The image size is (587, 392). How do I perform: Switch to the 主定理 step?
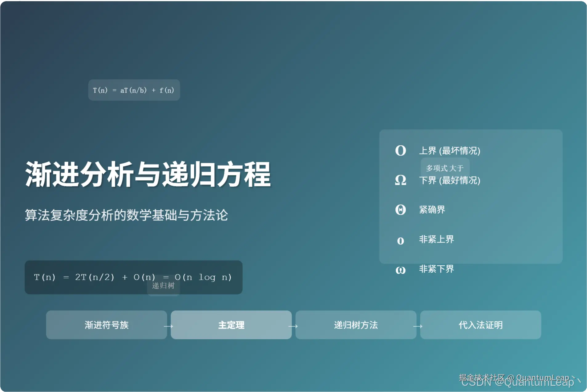point(231,325)
